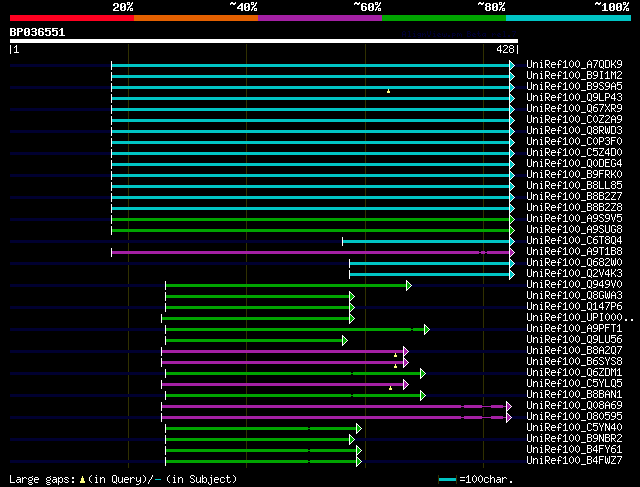Select the UniRef100_B9NBR2 text
This screenshot has height=487, width=640.
coord(574,439)
